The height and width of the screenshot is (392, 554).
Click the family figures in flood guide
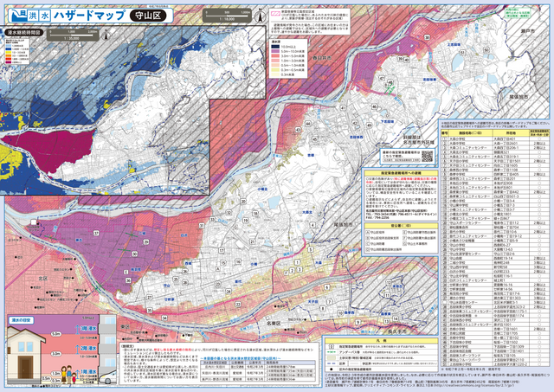coord(68,375)
